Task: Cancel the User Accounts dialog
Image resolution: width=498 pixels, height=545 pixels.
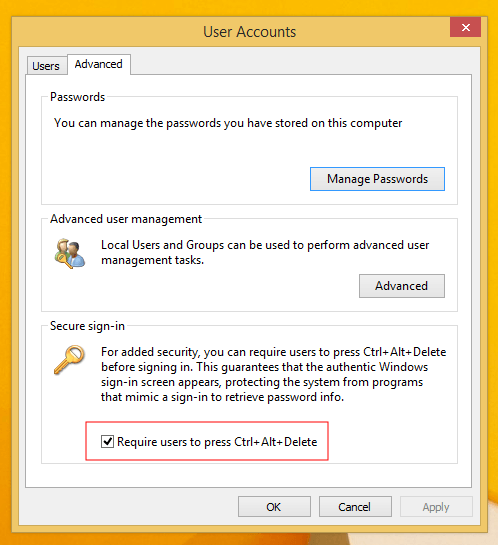Action: point(355,507)
